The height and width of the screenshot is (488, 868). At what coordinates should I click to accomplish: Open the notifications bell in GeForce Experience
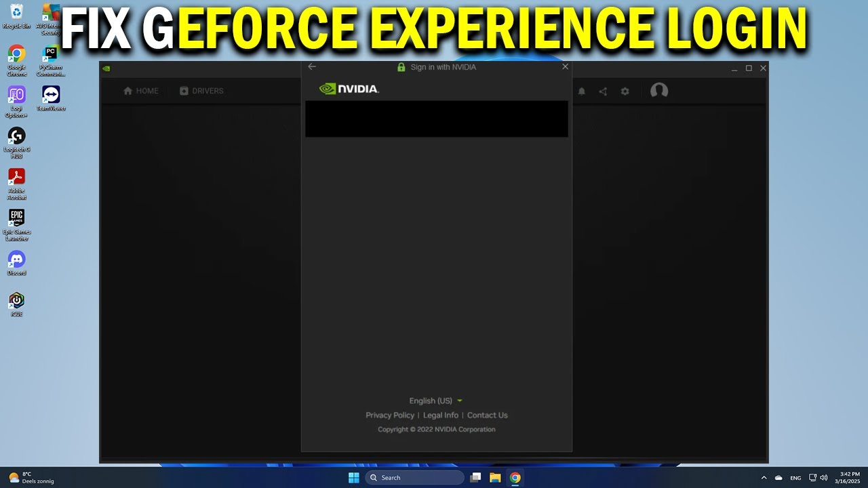pos(581,91)
